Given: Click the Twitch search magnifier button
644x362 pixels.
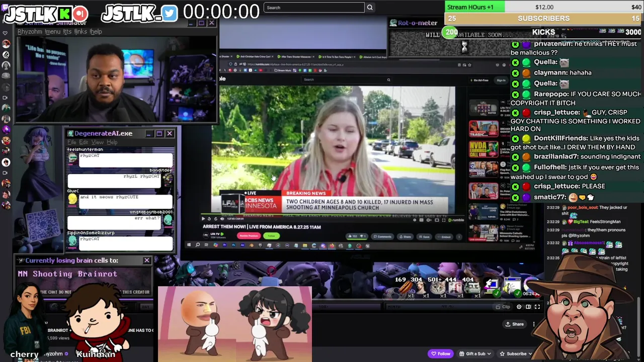Looking at the screenshot, I should pos(370,8).
